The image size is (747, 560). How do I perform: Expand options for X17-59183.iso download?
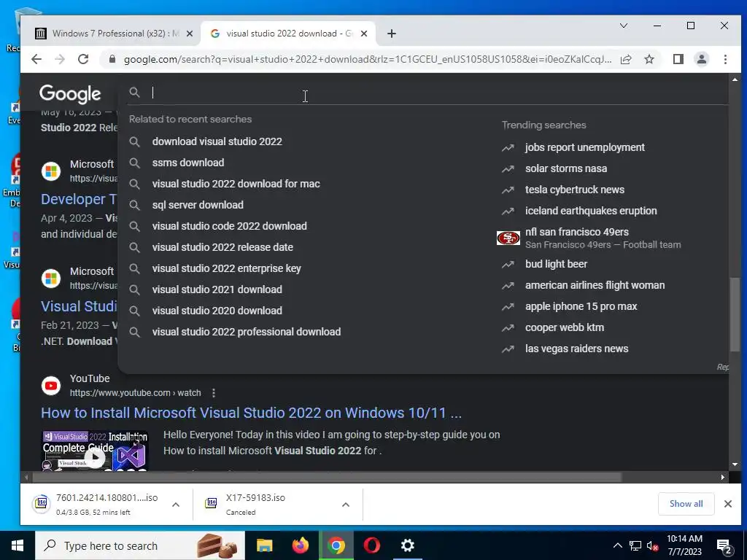pos(345,505)
